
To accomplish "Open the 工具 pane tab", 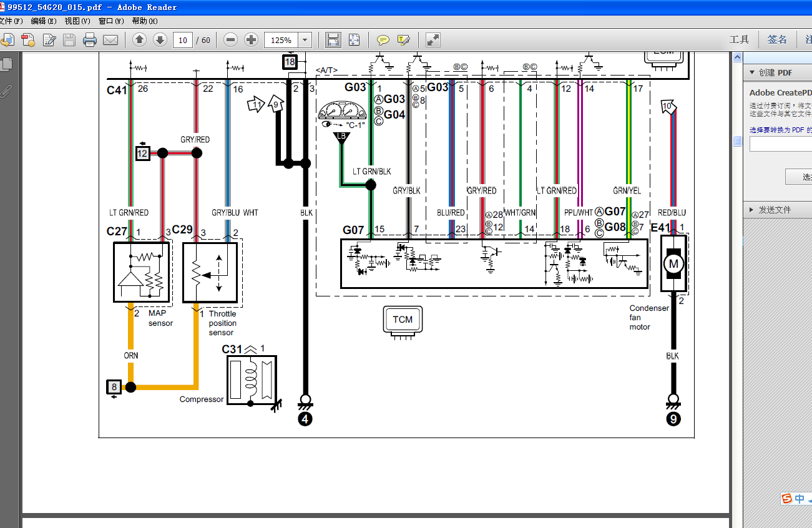I will click(739, 39).
